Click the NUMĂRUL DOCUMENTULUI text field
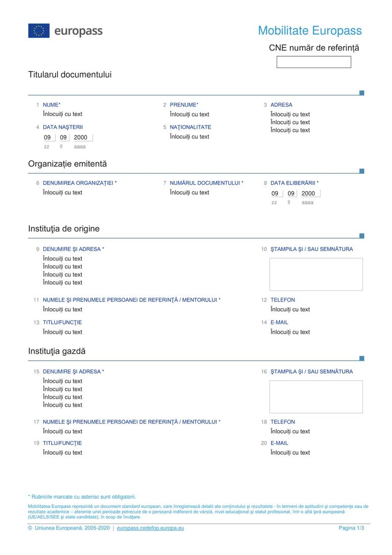Image resolution: width=392 pixels, height=555 pixels. pyautogui.click(x=189, y=193)
